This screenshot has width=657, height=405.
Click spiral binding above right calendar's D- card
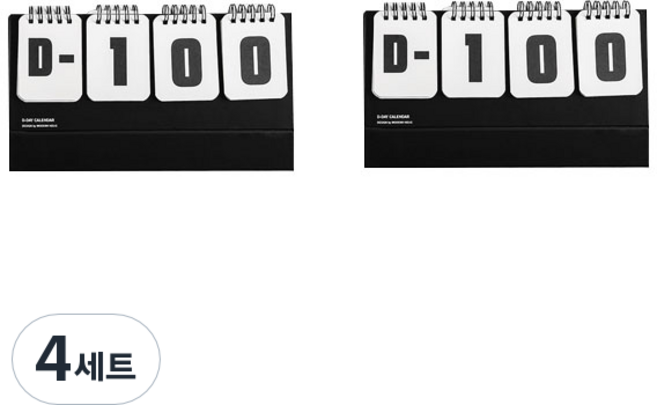pos(405,11)
